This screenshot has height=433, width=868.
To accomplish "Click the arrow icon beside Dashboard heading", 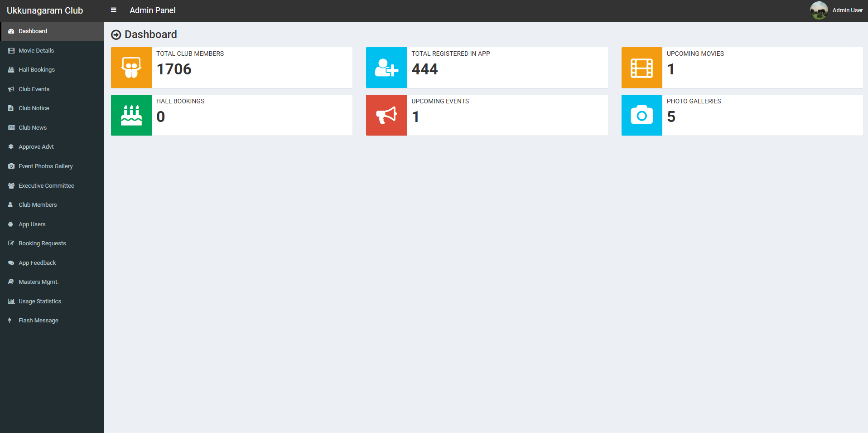I will tap(116, 35).
